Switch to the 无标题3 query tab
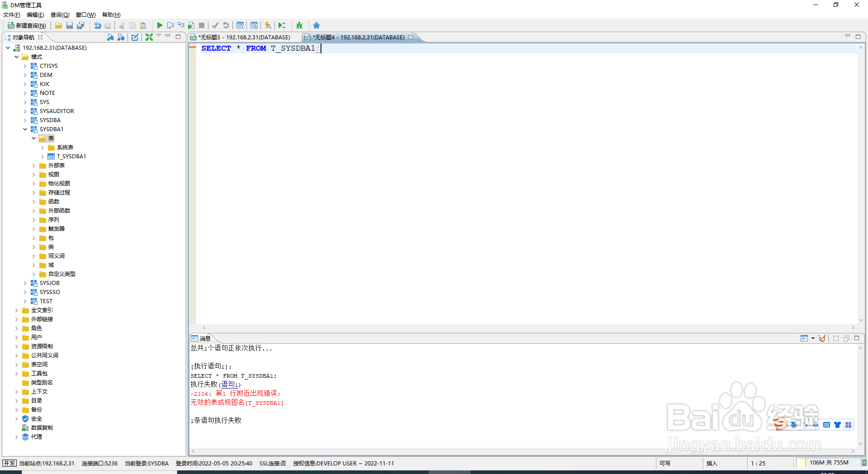This screenshot has width=868, height=474. 244,37
